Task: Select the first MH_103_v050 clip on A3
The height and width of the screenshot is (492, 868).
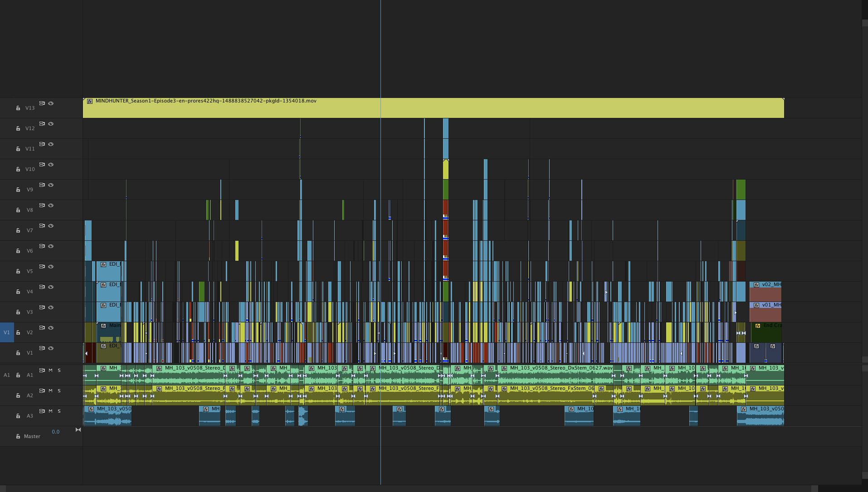Action: click(108, 416)
